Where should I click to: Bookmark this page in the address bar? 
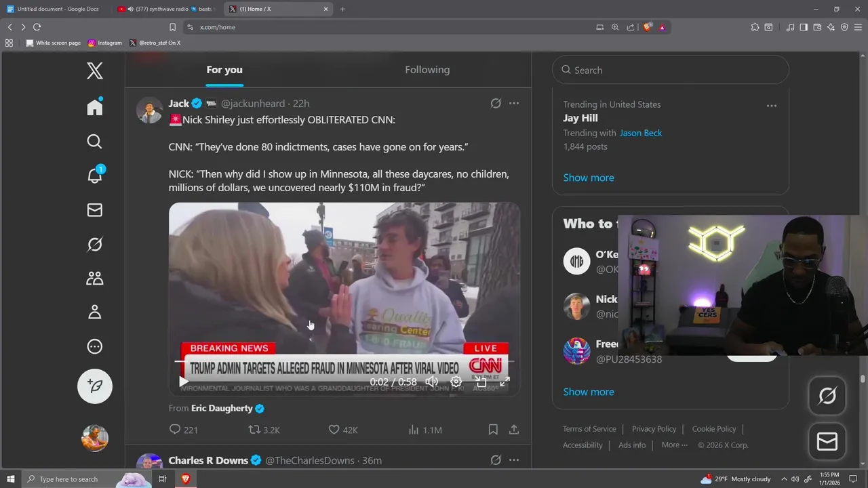click(x=172, y=27)
